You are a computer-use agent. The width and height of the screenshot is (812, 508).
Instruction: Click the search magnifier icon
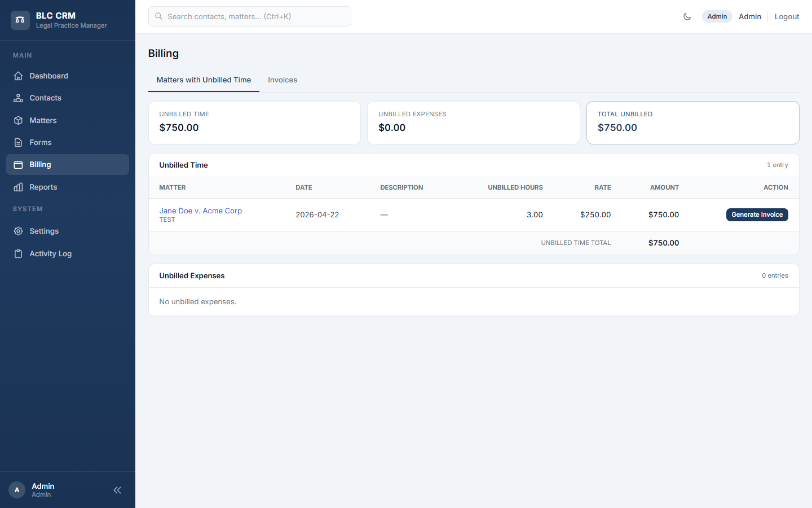pyautogui.click(x=159, y=16)
